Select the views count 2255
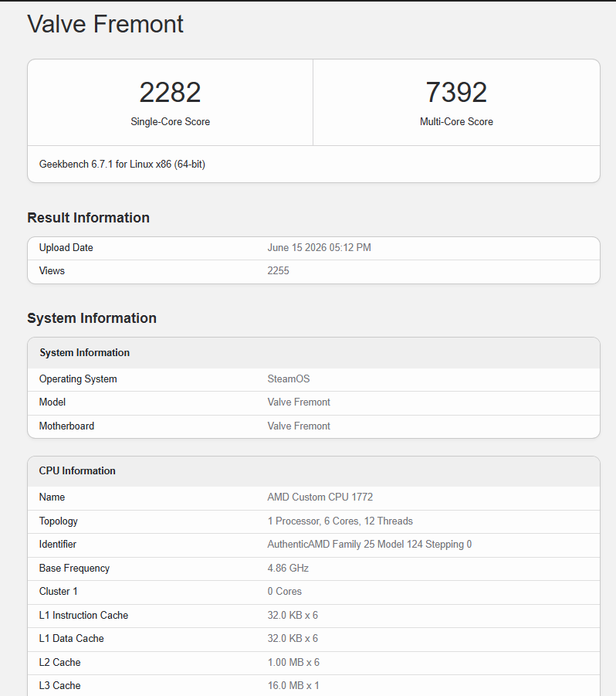This screenshot has height=696, width=616. [278, 271]
